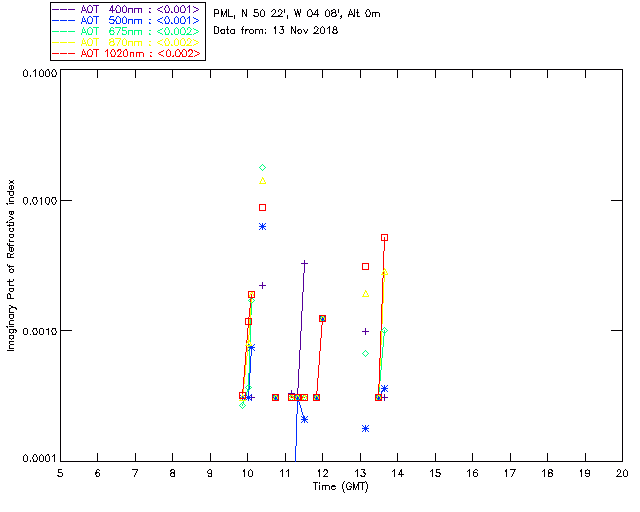
Task: Click the purple plus at top of purple line
Action: [304, 263]
